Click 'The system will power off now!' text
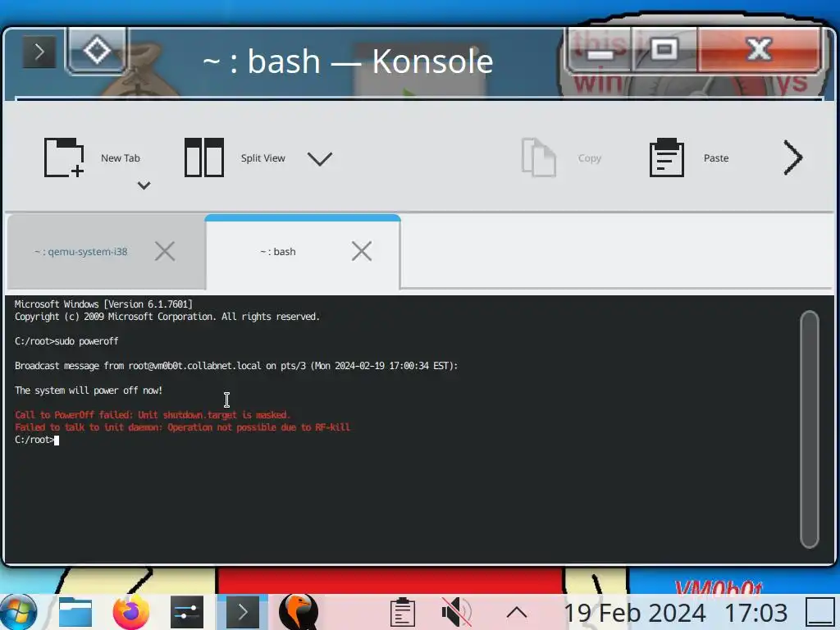 (x=89, y=390)
